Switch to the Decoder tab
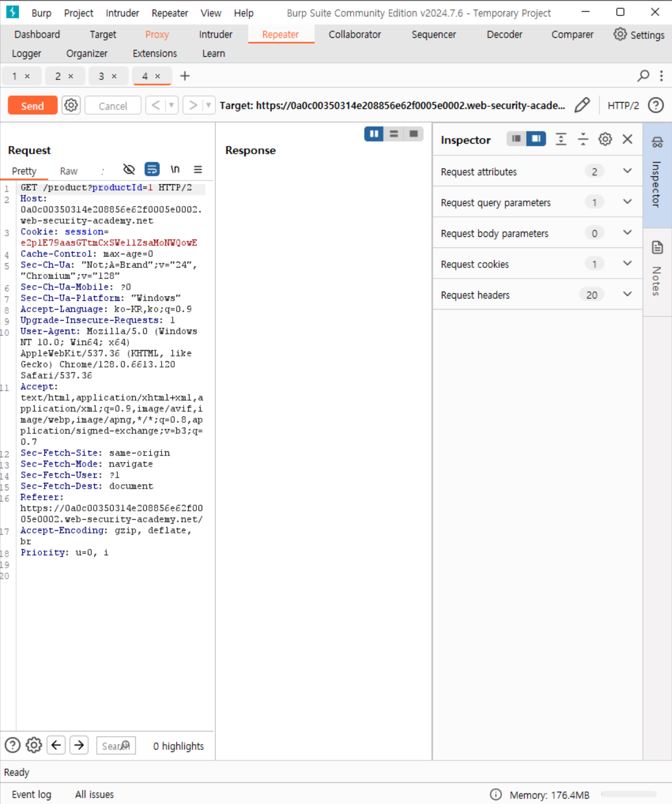Viewport: 672px width, 804px height. coord(505,34)
